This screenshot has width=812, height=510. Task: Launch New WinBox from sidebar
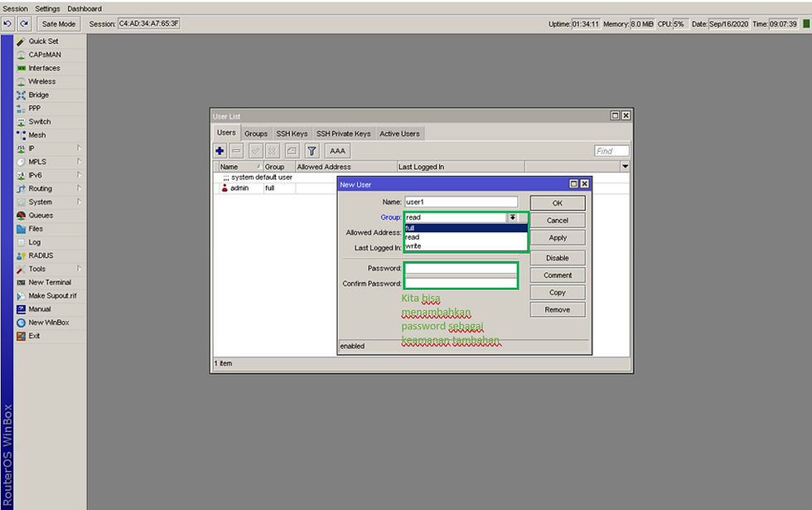point(50,323)
